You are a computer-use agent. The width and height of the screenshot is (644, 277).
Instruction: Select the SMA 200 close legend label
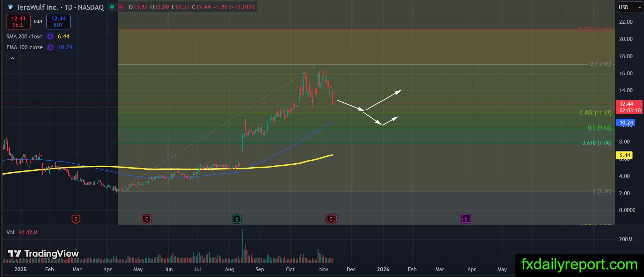tap(24, 37)
